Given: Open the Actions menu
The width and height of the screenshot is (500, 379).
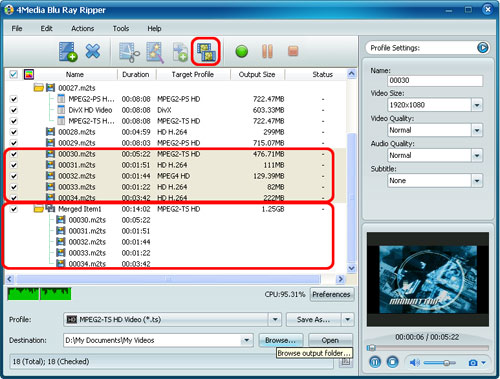Looking at the screenshot, I should [82, 28].
